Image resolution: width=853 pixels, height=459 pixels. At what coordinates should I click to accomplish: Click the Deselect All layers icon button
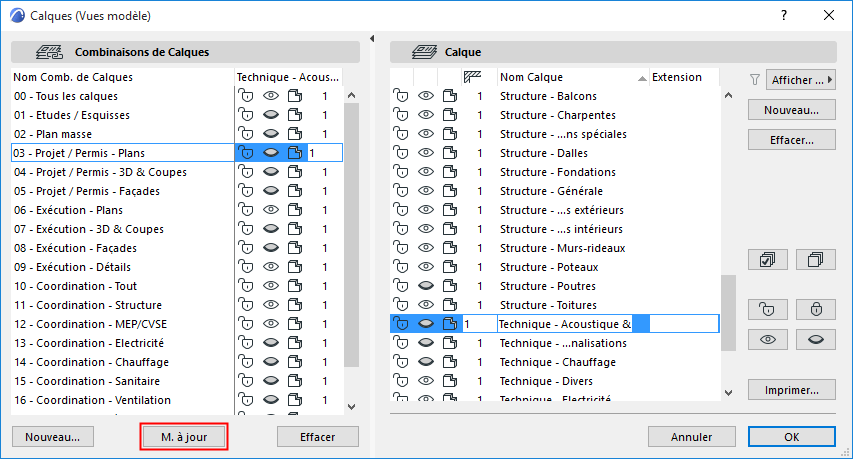click(x=815, y=260)
